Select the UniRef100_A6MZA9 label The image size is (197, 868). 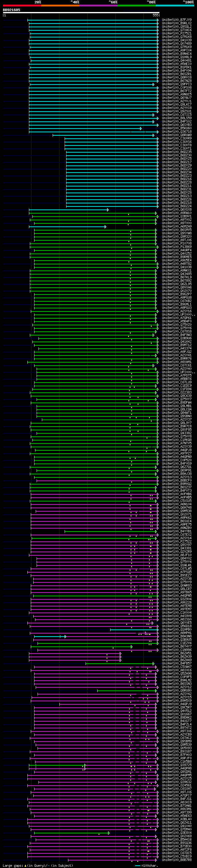pyautogui.click(x=176, y=226)
